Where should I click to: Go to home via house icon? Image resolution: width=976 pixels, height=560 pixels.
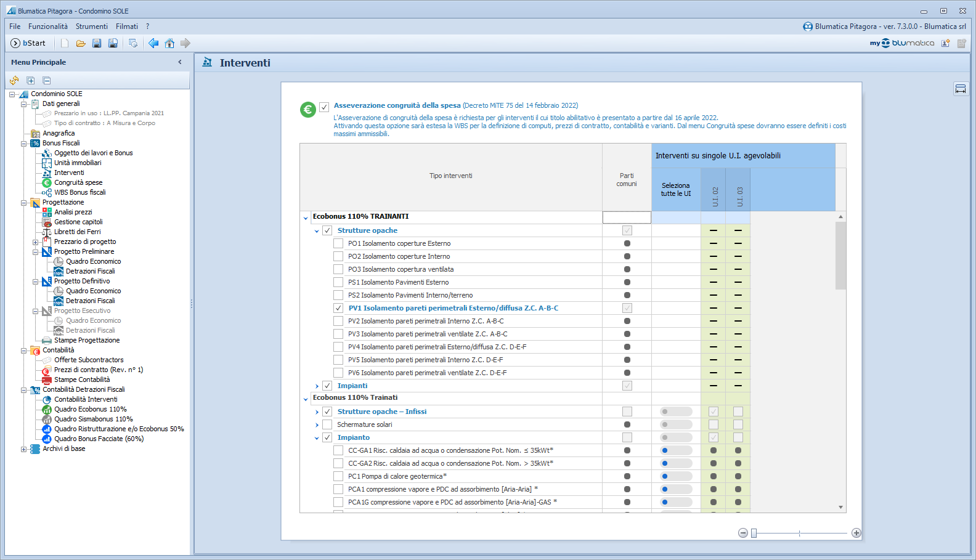click(x=169, y=43)
